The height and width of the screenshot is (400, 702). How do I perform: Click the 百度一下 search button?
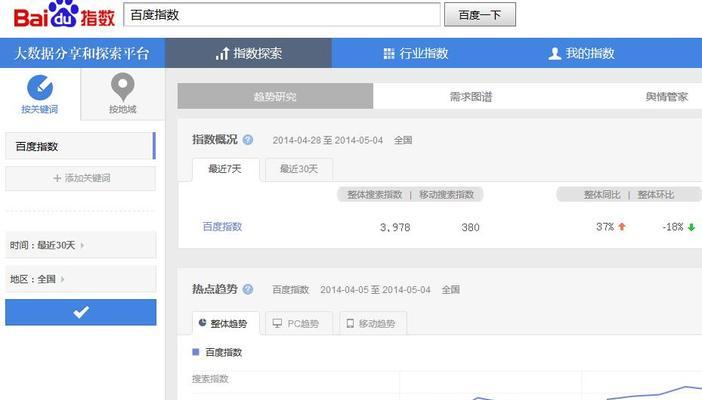click(x=479, y=15)
